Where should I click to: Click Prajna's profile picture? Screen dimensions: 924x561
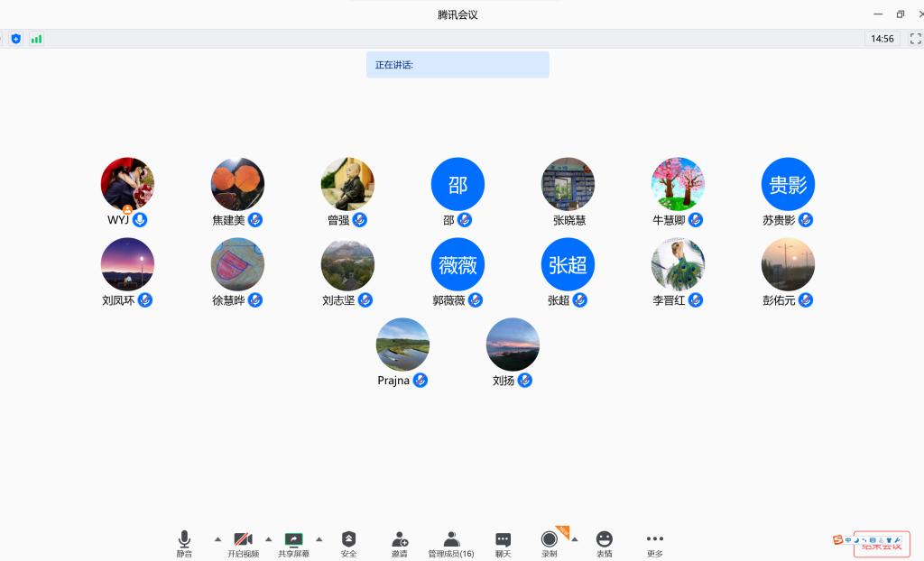click(x=402, y=345)
